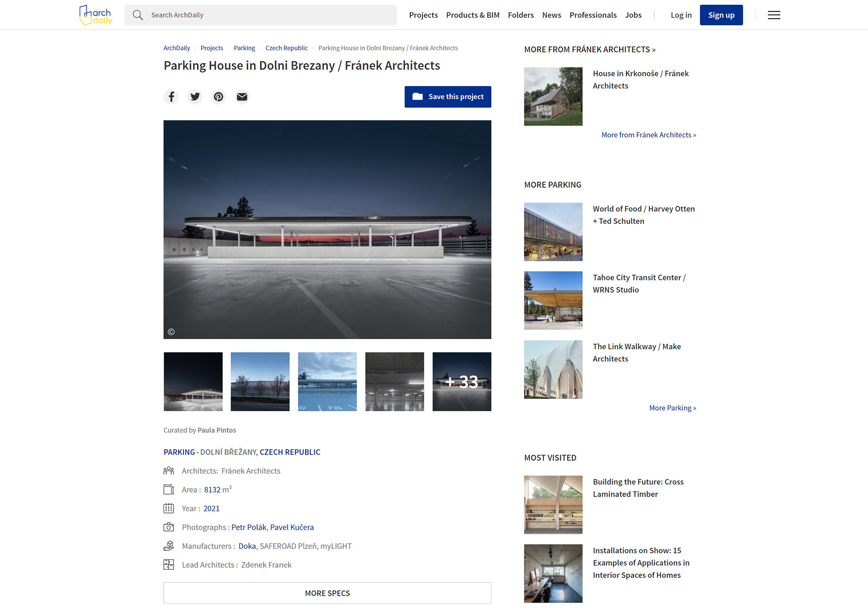Viewport: 868px width, 612px height.
Task: Open Products & BIM menu
Action: click(x=472, y=15)
